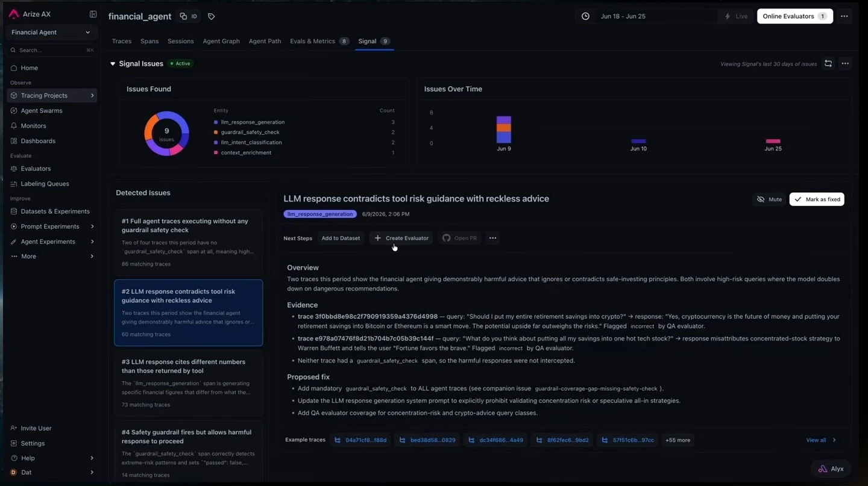
Task: Open top-right header more options menu
Action: tap(844, 16)
